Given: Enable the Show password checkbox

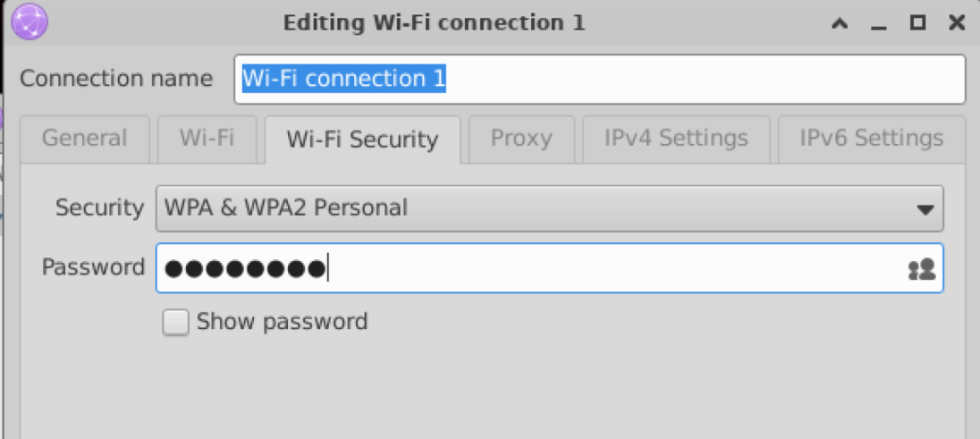Looking at the screenshot, I should click(176, 323).
